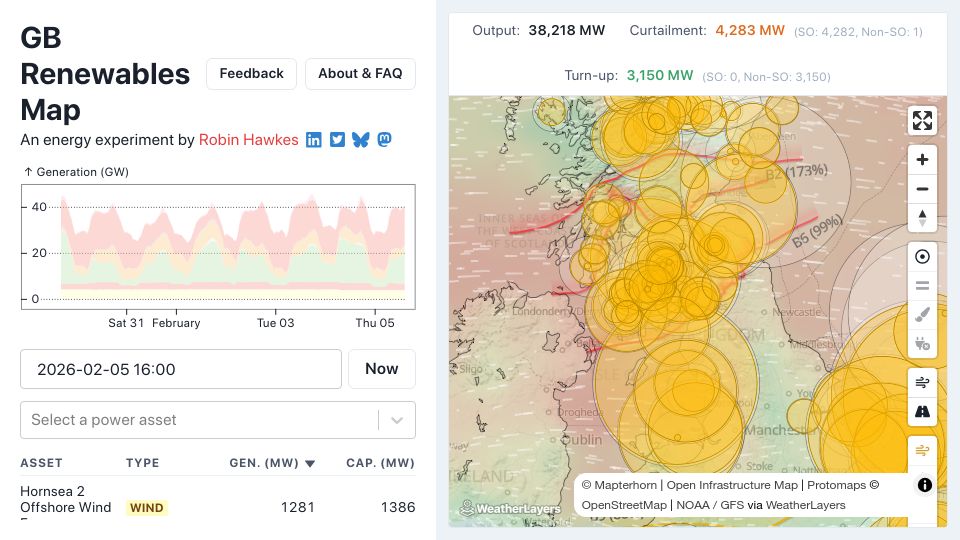Image resolution: width=960 pixels, height=540 pixels.
Task: Click the Now button
Action: pyautogui.click(x=381, y=369)
